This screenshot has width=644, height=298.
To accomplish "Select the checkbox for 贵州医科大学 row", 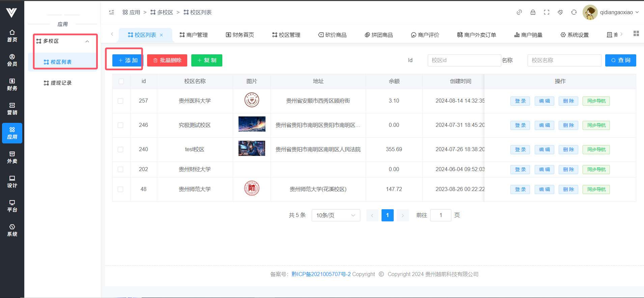I will 120,101.
